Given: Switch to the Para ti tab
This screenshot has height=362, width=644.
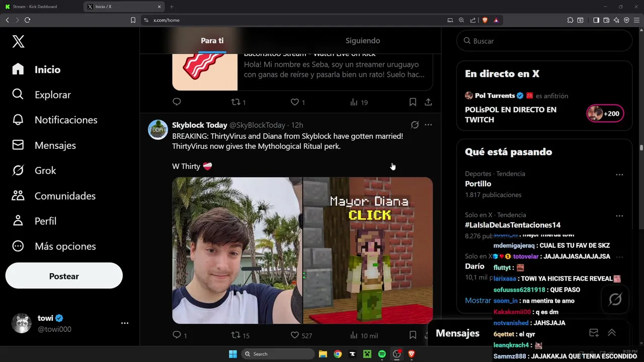Looking at the screenshot, I should (x=212, y=41).
